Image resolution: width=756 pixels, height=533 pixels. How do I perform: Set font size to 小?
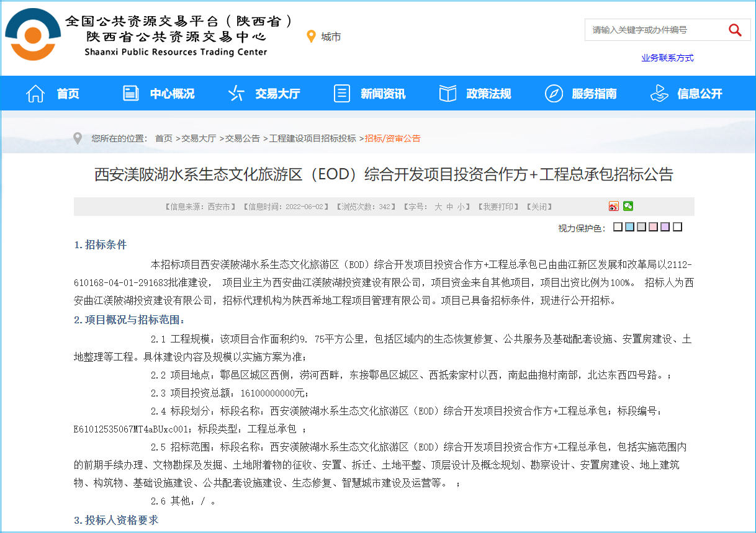click(x=461, y=207)
